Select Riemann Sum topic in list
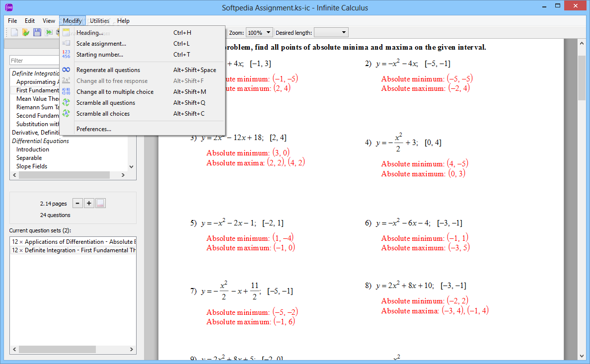Viewport: 590px width, 364px height. click(37, 107)
